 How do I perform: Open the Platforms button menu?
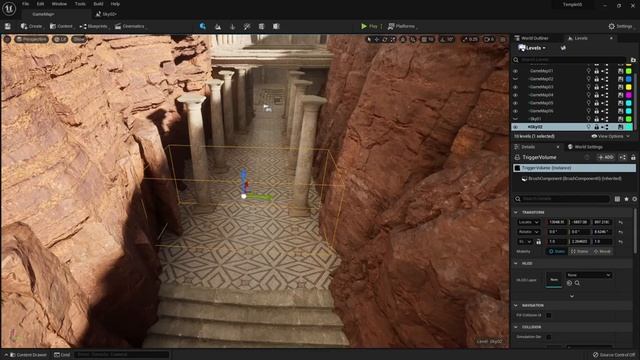402,27
